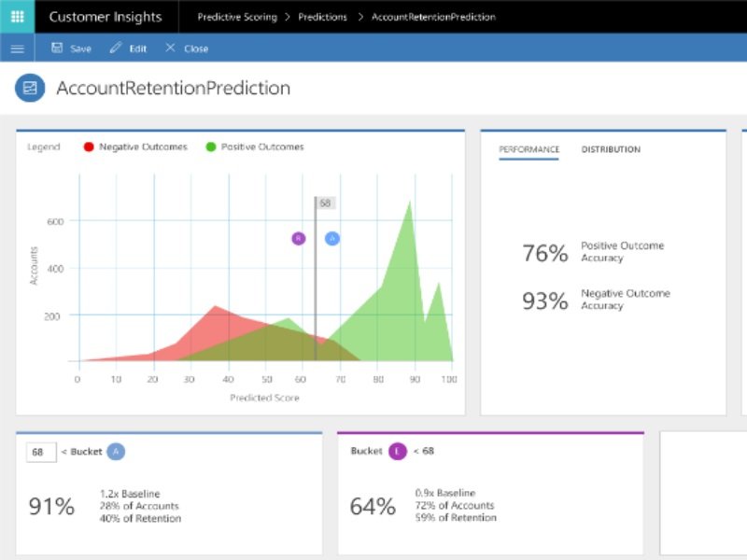
Task: Click the purple bucket badge before '< 68'
Action: (398, 451)
